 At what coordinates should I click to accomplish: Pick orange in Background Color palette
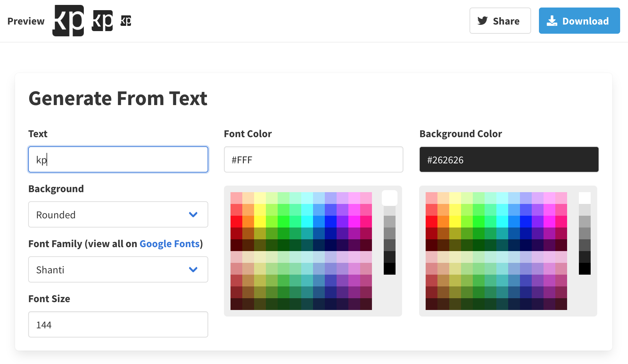click(443, 222)
